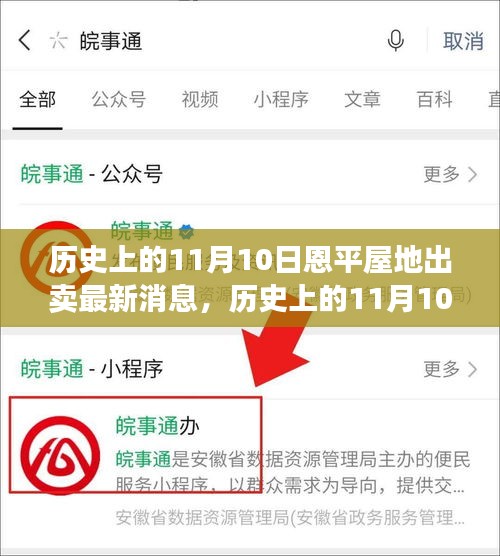Open the red 皖事通办 mini program logo
This screenshot has height=556, width=500.
pos(60,455)
